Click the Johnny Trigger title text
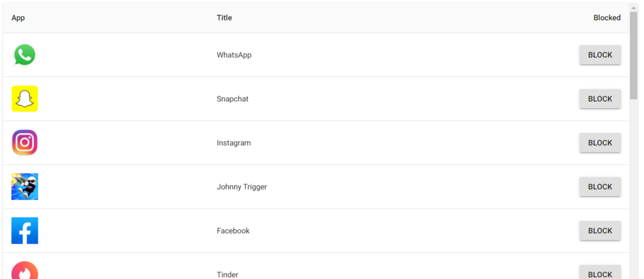 click(x=241, y=187)
